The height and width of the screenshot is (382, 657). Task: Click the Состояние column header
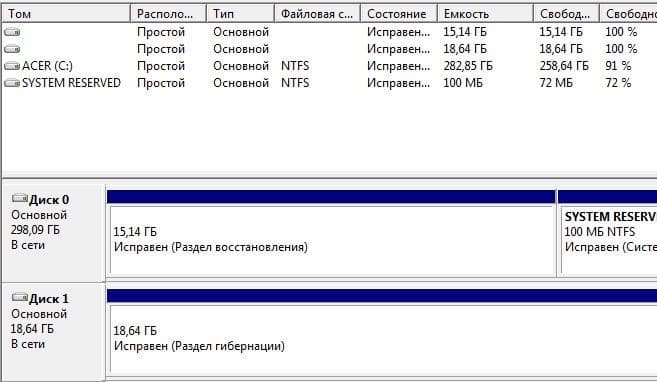click(x=399, y=14)
